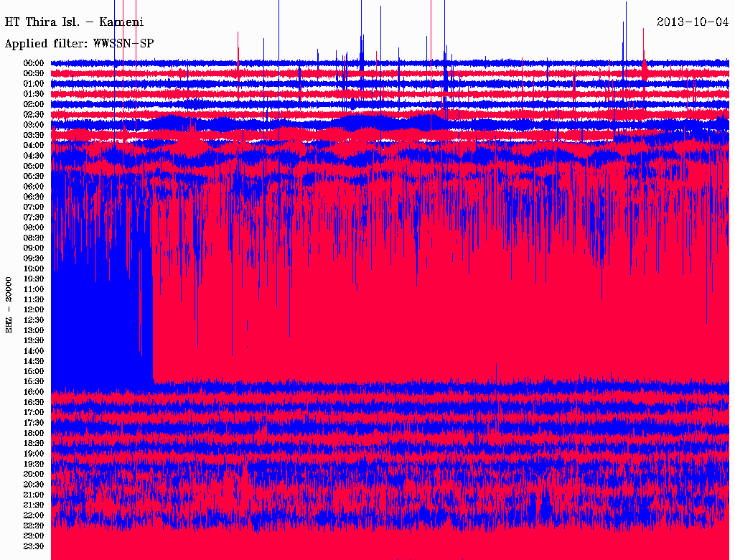Click the time label '05:30'
735x560 pixels.
pos(34,176)
